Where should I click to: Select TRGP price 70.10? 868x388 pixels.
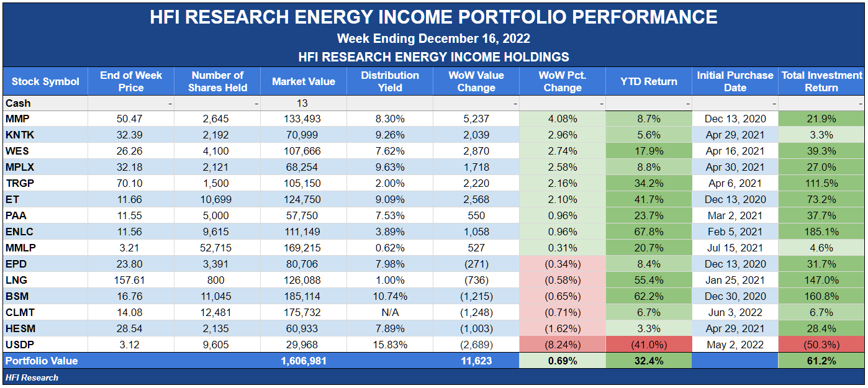(131, 183)
